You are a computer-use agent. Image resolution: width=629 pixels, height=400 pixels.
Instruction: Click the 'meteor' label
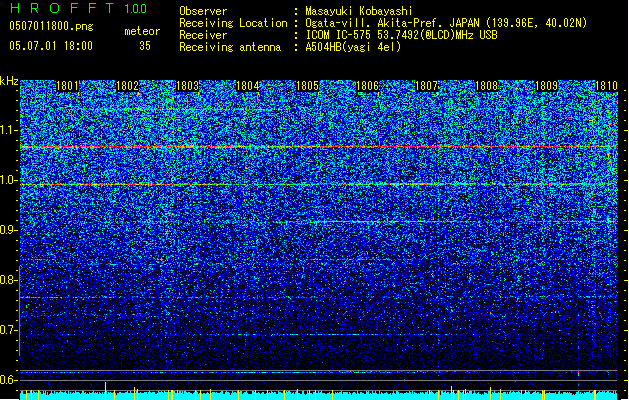(x=142, y=31)
